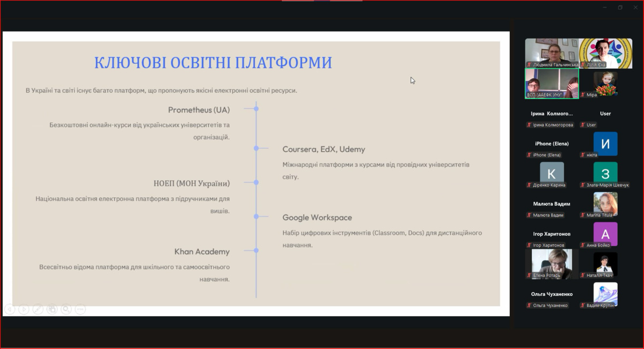The width and height of the screenshot is (644, 349).
Task: Restore down the meeting window
Action: 620,8
